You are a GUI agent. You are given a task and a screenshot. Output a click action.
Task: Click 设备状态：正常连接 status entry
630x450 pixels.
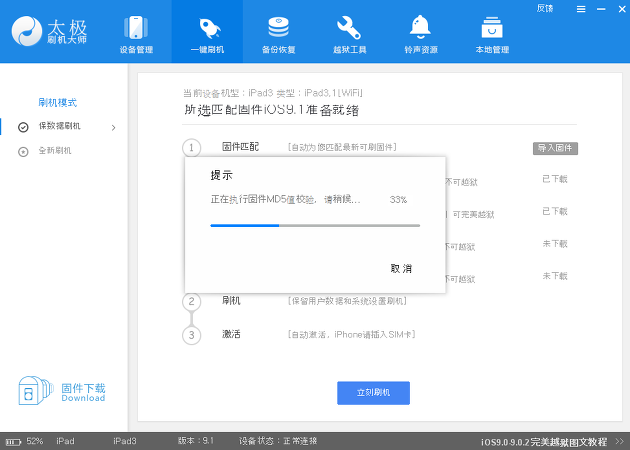point(278,441)
